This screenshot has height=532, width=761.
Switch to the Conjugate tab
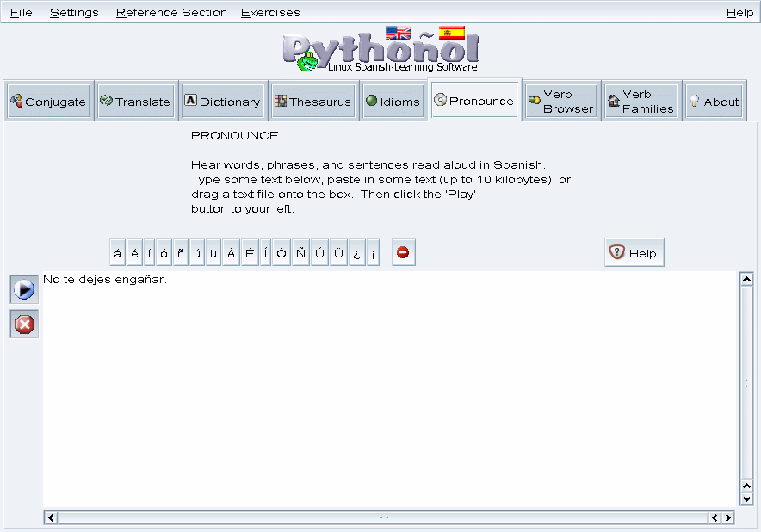click(48, 102)
